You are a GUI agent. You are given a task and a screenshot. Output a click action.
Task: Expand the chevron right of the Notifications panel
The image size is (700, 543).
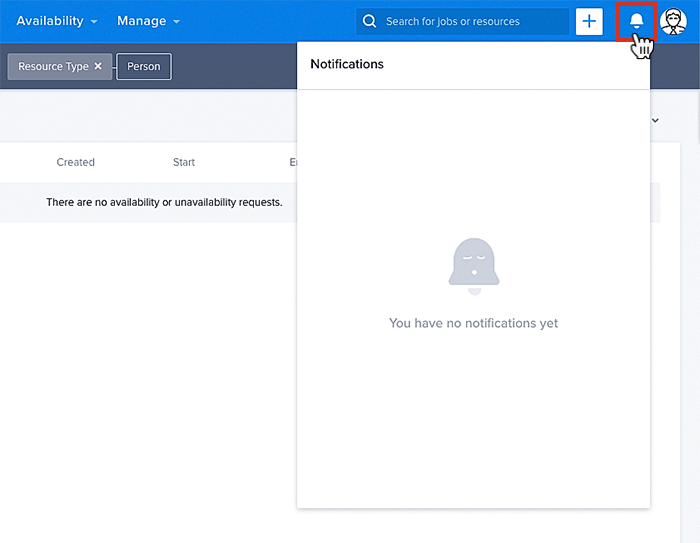(656, 120)
